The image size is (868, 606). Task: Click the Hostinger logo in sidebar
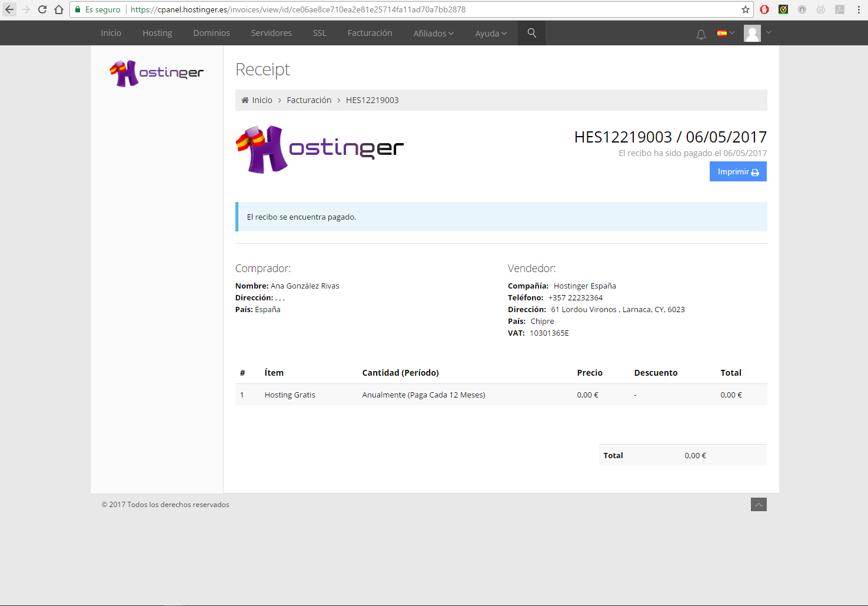tap(157, 73)
